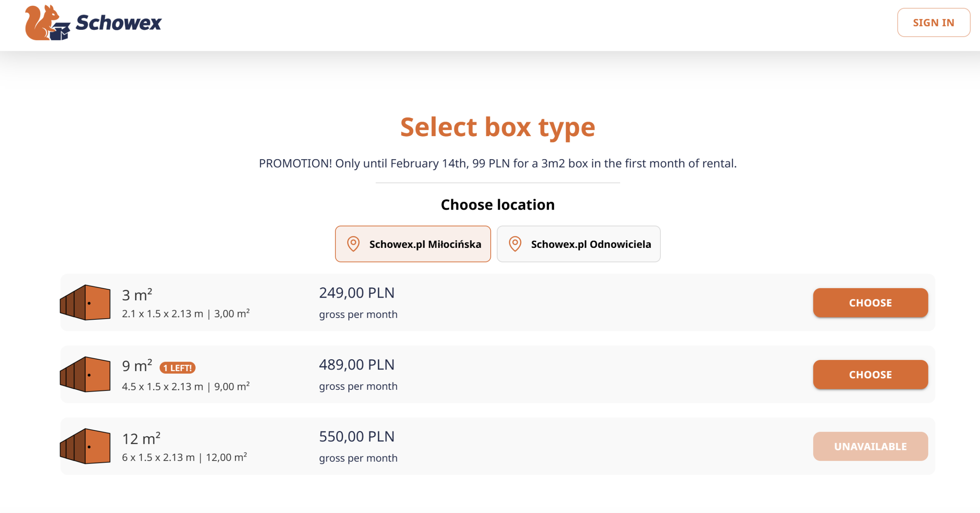The image size is (980, 513).
Task: Click the "1 LEFT!" badge
Action: [177, 368]
